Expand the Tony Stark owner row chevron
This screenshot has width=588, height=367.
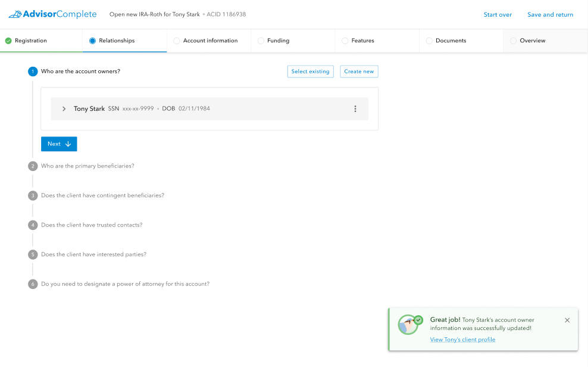coord(64,109)
